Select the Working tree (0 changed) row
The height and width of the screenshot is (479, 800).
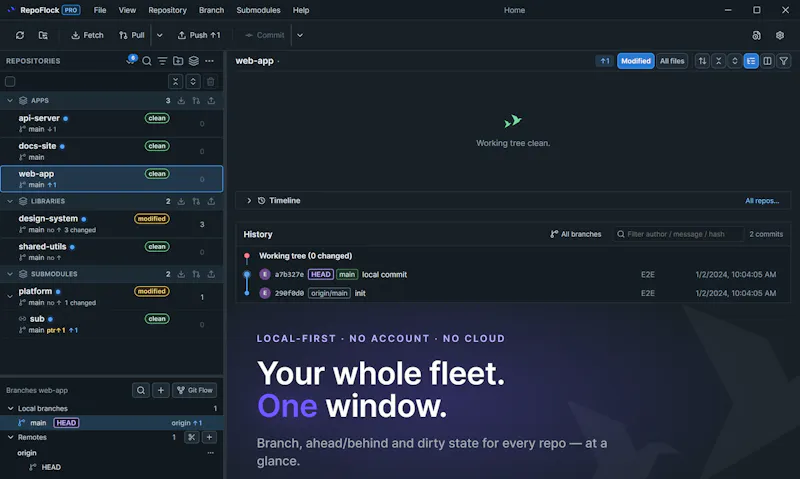513,256
